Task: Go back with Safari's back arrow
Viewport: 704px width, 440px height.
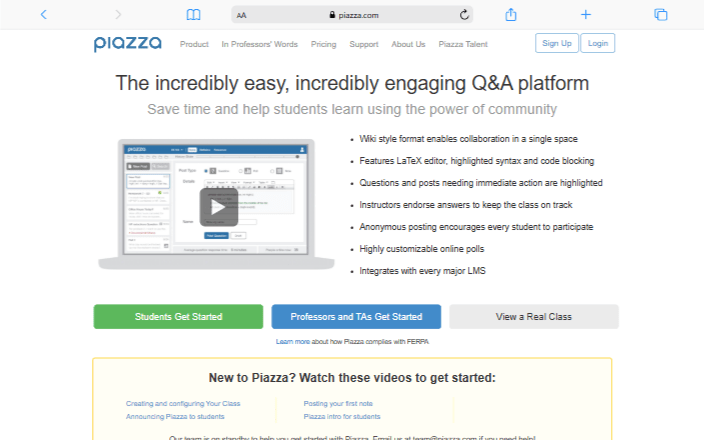Action: click(x=44, y=14)
